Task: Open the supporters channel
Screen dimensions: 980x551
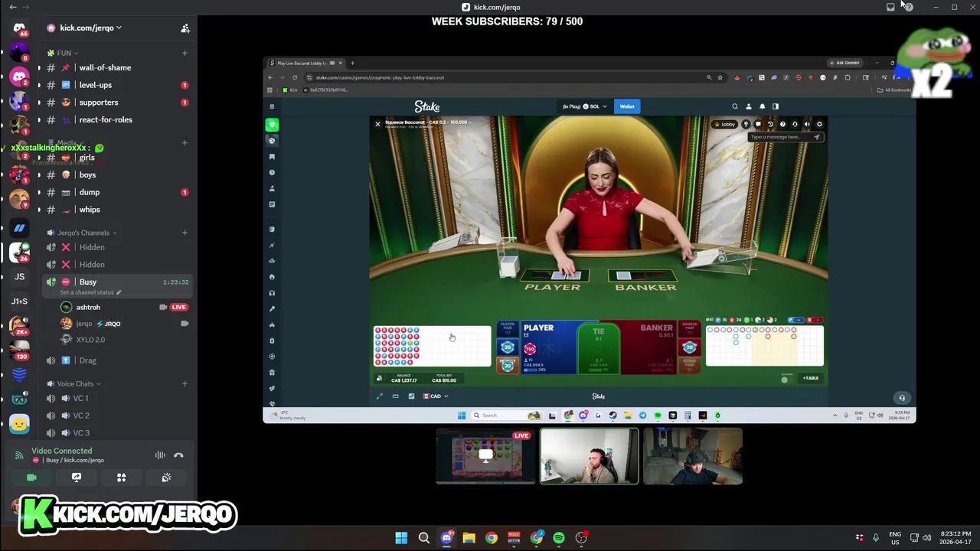Action: tap(115, 103)
